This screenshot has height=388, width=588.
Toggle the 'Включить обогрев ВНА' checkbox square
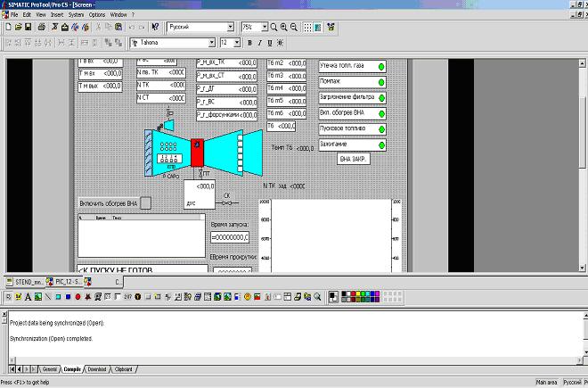click(x=146, y=203)
